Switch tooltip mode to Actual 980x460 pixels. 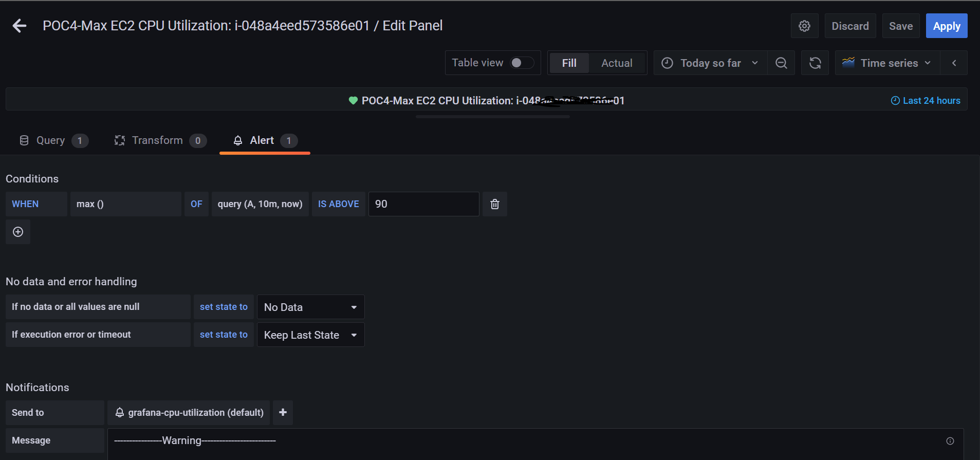617,63
